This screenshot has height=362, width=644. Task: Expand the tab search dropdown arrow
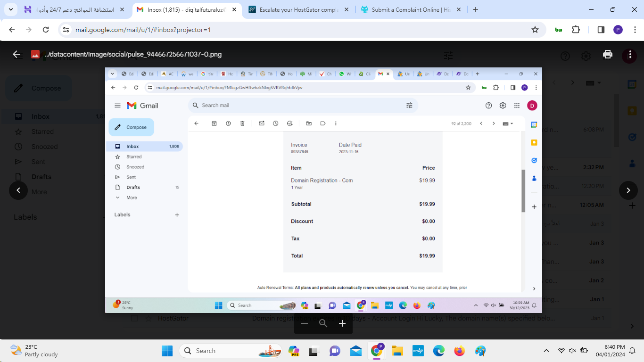click(11, 9)
